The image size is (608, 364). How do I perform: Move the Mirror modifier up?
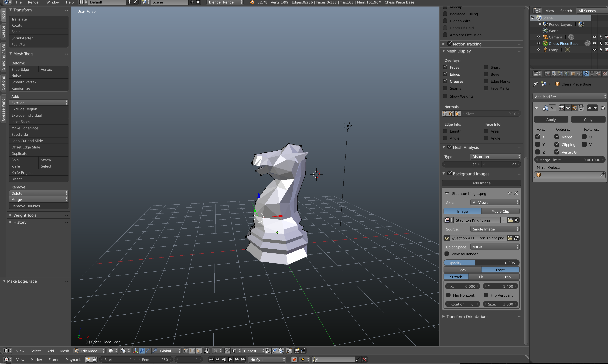(590, 108)
